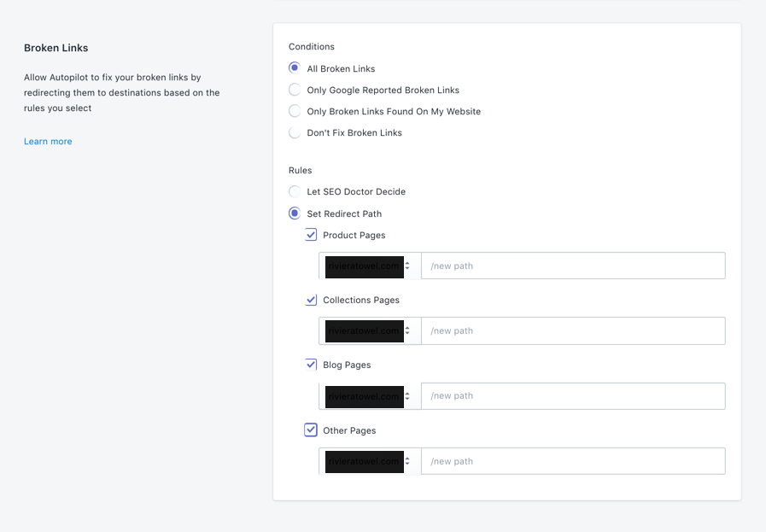The image size is (766, 532).
Task: Focus the Product Pages new path field
Action: 573,266
